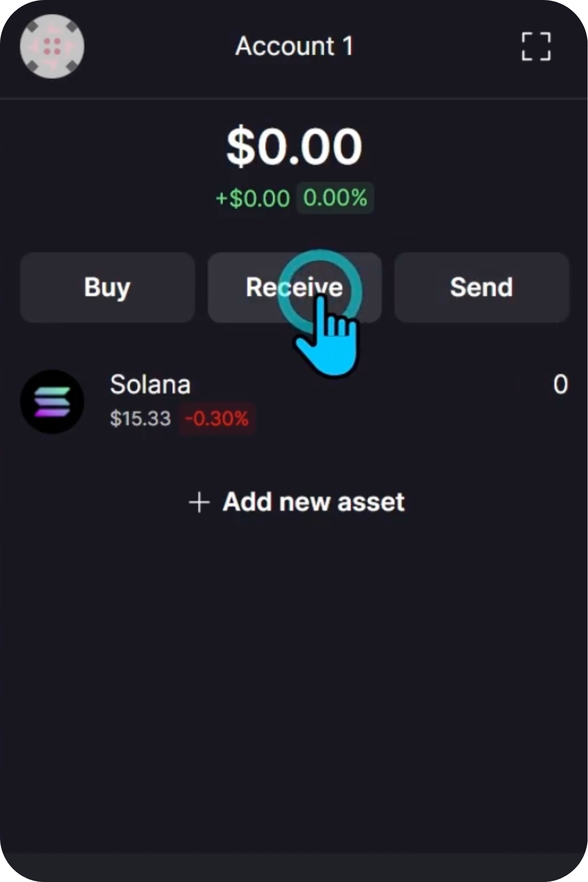Click the expand view icon
588x882 pixels.
[x=536, y=46]
